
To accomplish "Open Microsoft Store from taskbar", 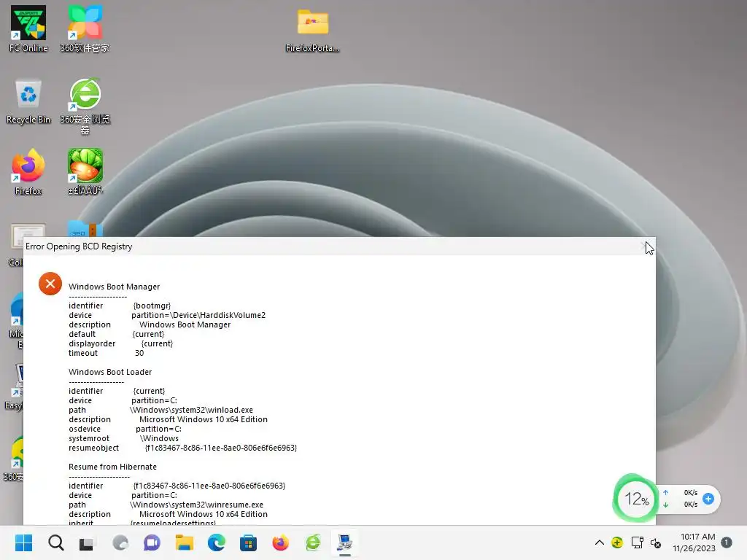I will pyautogui.click(x=248, y=542).
